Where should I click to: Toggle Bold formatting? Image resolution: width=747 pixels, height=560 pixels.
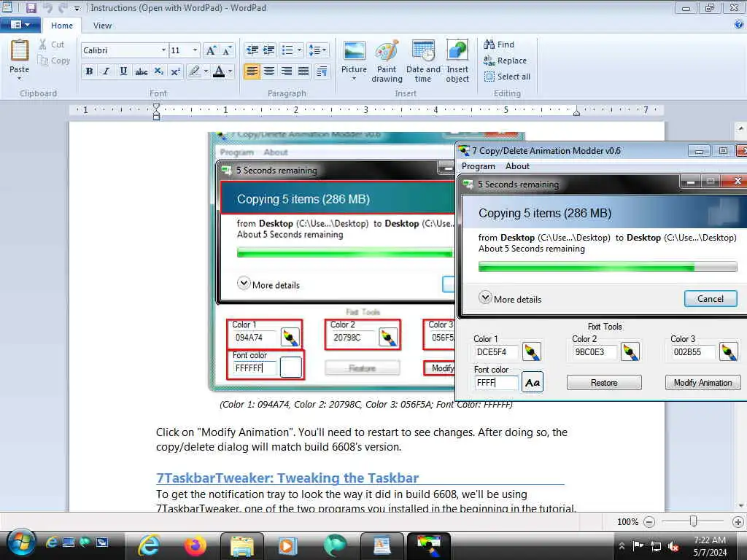tap(89, 71)
